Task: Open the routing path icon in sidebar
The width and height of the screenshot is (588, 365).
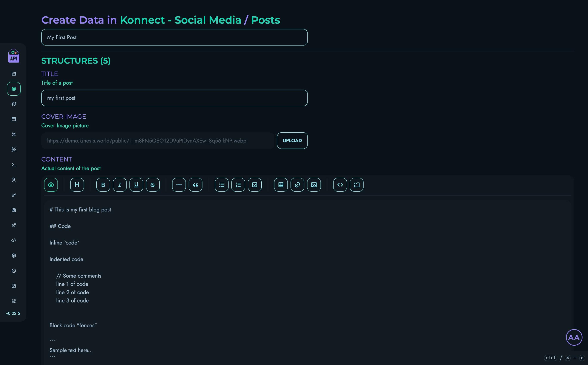Action: (14, 104)
